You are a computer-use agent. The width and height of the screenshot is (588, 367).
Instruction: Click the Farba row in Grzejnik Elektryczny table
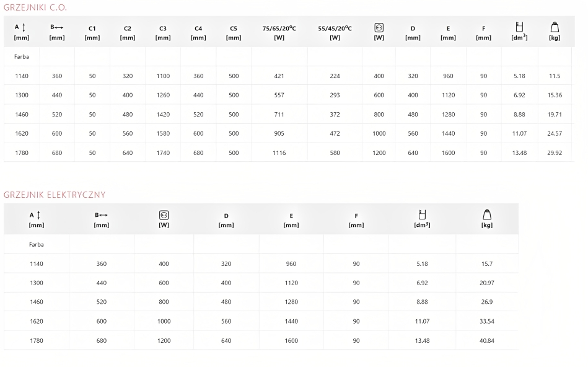click(x=37, y=244)
